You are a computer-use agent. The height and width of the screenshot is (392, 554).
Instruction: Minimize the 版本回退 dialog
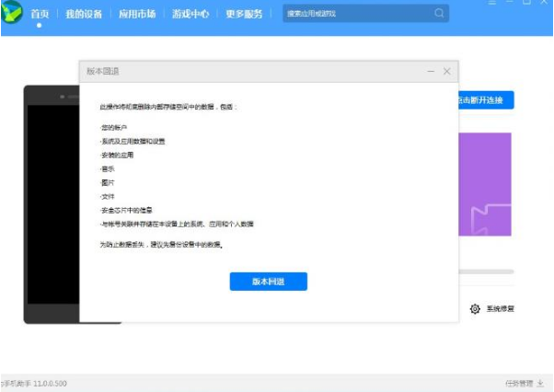430,72
